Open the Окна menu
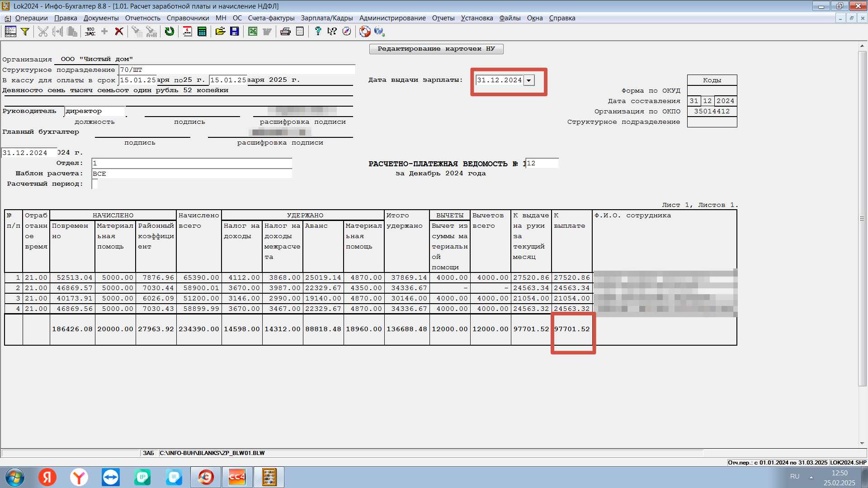This screenshot has width=868, height=488. pyautogui.click(x=535, y=18)
